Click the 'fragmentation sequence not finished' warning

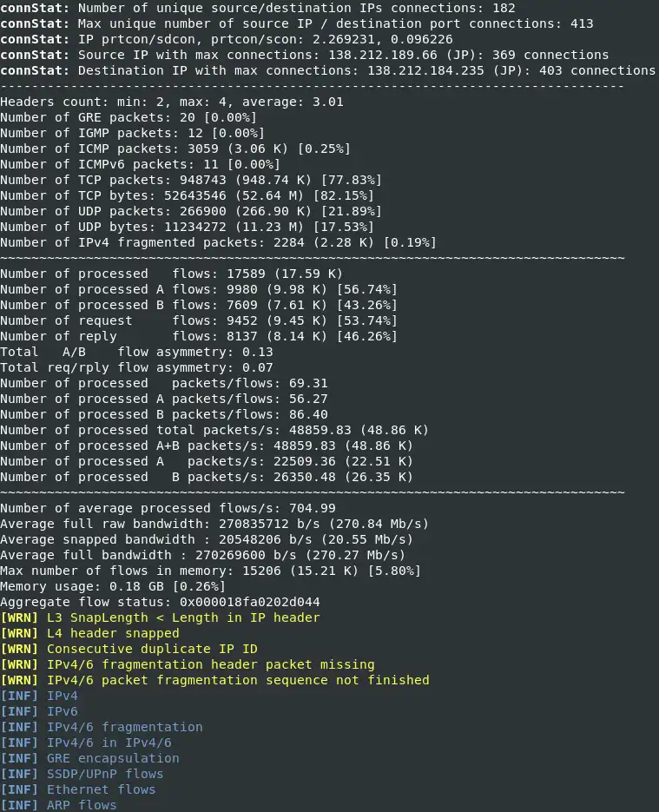coord(238,680)
